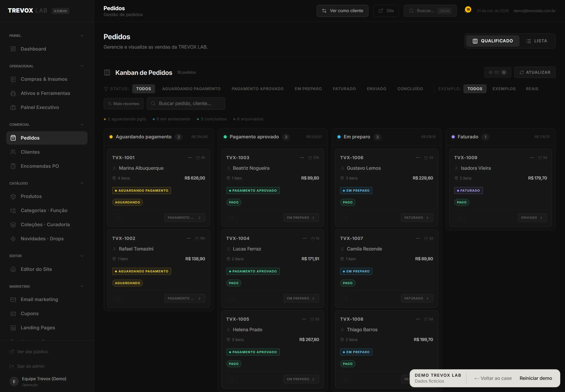Move TVX-1009 to ENVIADO

(532, 218)
